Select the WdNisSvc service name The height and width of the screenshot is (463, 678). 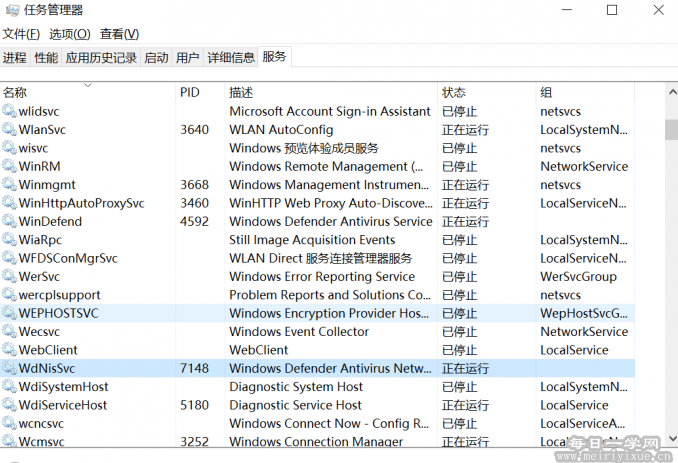[47, 368]
